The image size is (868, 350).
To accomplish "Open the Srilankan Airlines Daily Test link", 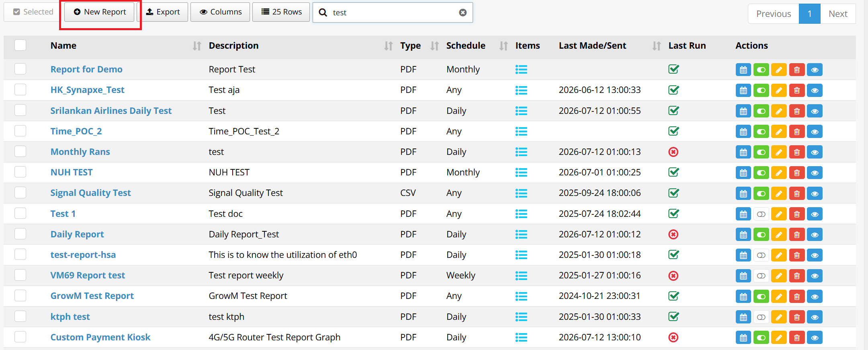I will (111, 111).
